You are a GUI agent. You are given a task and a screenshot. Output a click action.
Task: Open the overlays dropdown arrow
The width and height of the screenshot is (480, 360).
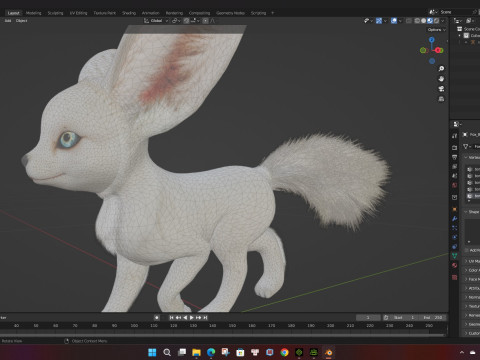400,21
